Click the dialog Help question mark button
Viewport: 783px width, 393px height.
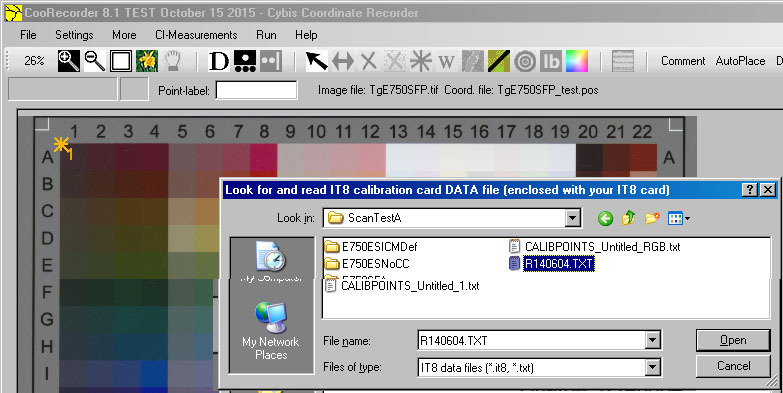coord(749,190)
